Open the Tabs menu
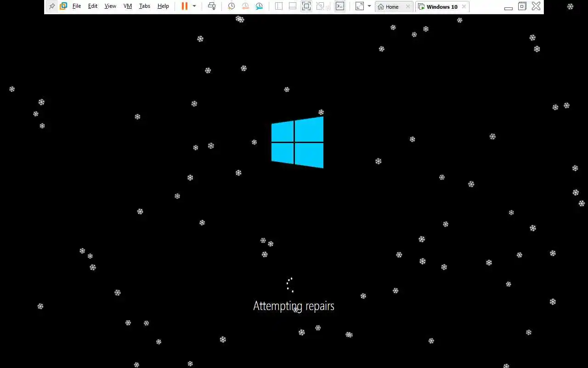Image resolution: width=588 pixels, height=368 pixels. point(145,6)
